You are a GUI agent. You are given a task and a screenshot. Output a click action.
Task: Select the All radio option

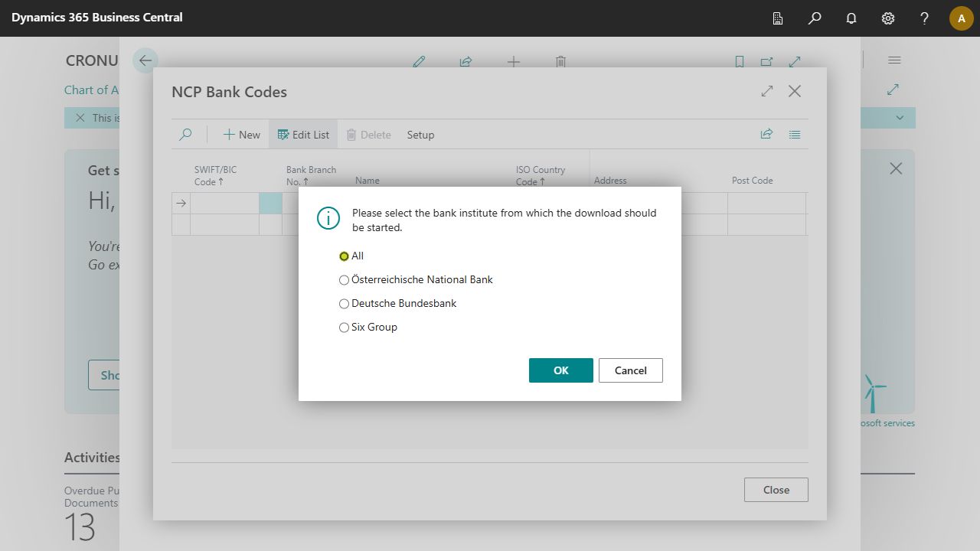click(x=345, y=256)
